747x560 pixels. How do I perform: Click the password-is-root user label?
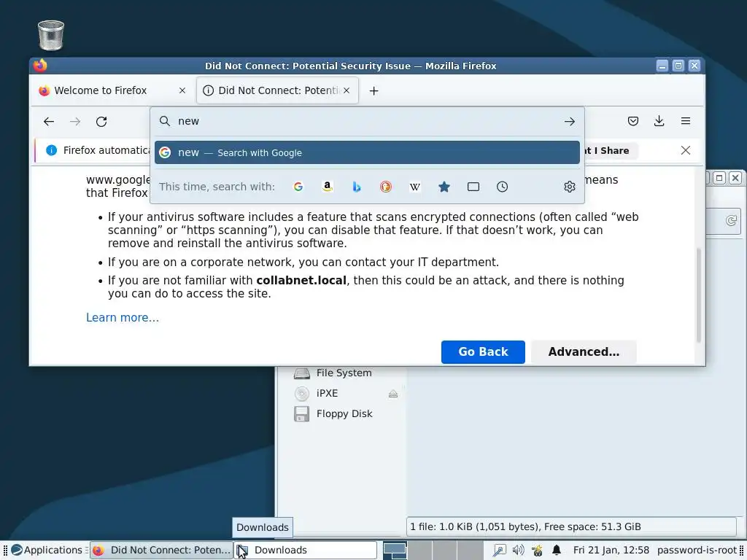[697, 550]
